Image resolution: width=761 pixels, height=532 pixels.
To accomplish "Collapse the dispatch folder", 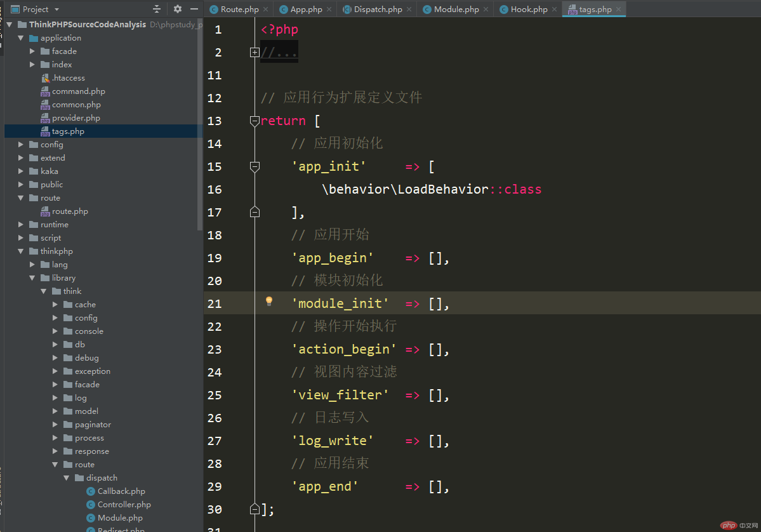I will tap(66, 478).
